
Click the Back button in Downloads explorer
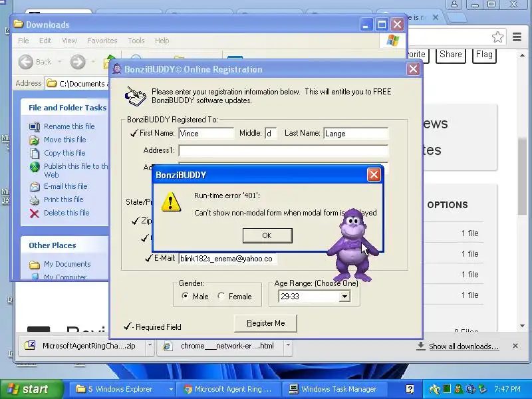(35, 62)
